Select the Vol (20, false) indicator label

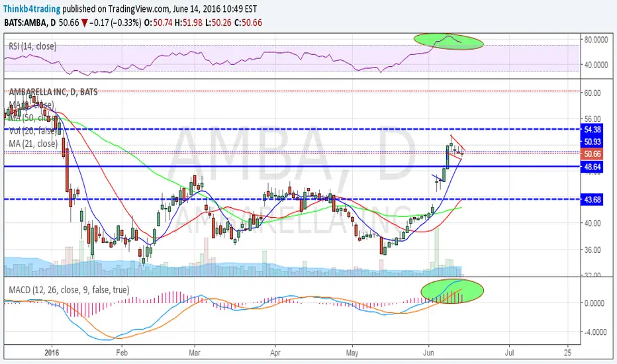[32, 130]
